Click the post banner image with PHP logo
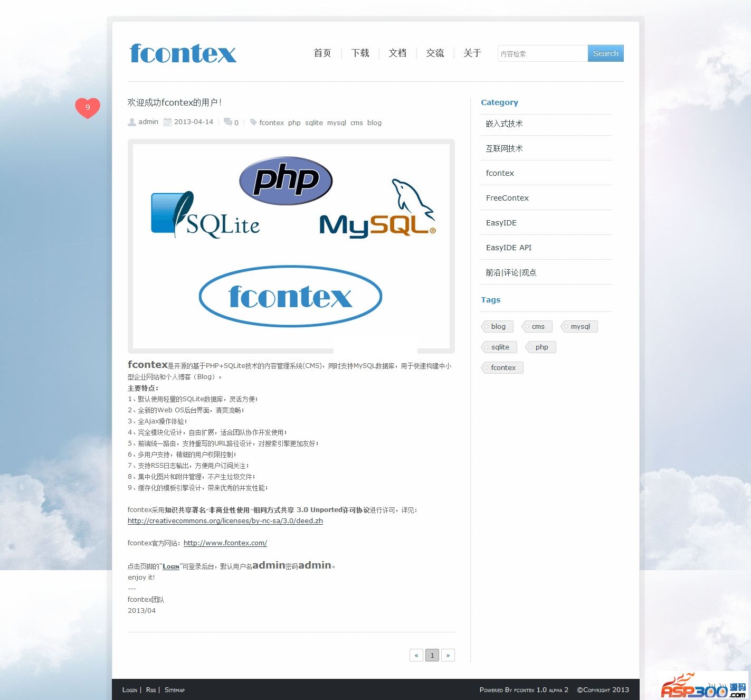This screenshot has height=700, width=751. (x=291, y=246)
